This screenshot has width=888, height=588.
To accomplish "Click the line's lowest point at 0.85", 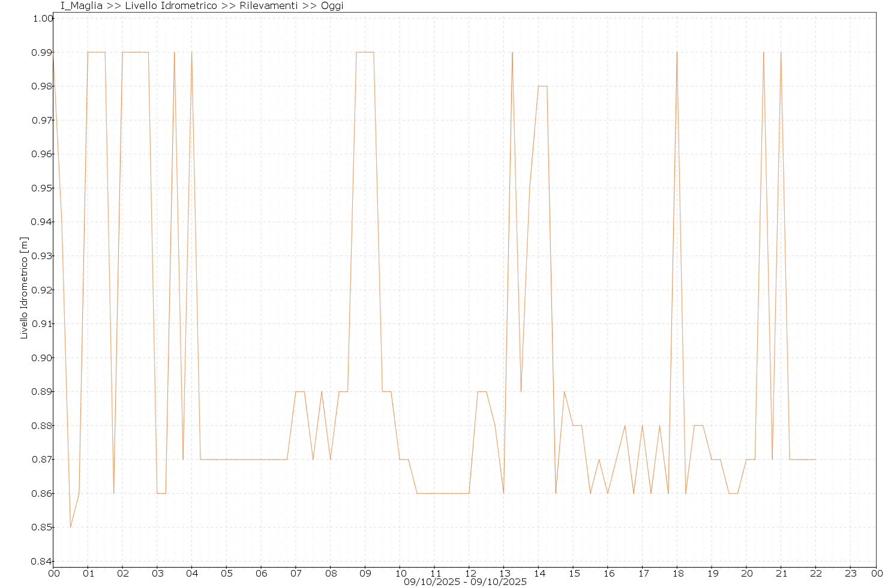I will (x=70, y=527).
